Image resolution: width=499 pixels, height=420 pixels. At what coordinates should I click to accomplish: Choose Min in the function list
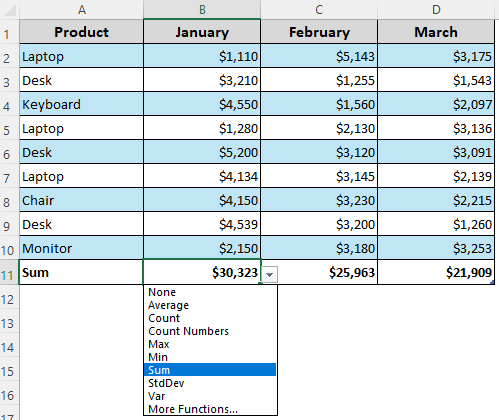(210, 357)
